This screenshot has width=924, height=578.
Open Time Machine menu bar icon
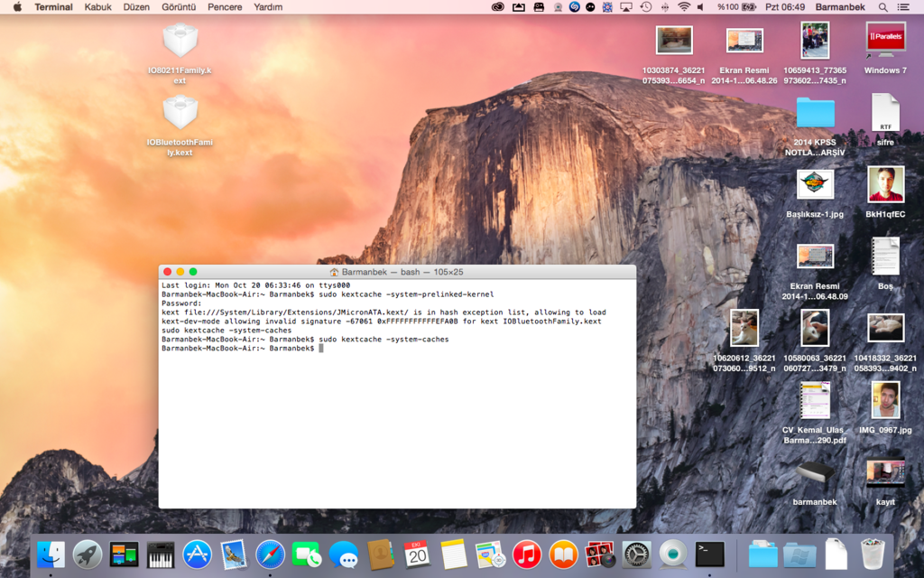coord(646,7)
